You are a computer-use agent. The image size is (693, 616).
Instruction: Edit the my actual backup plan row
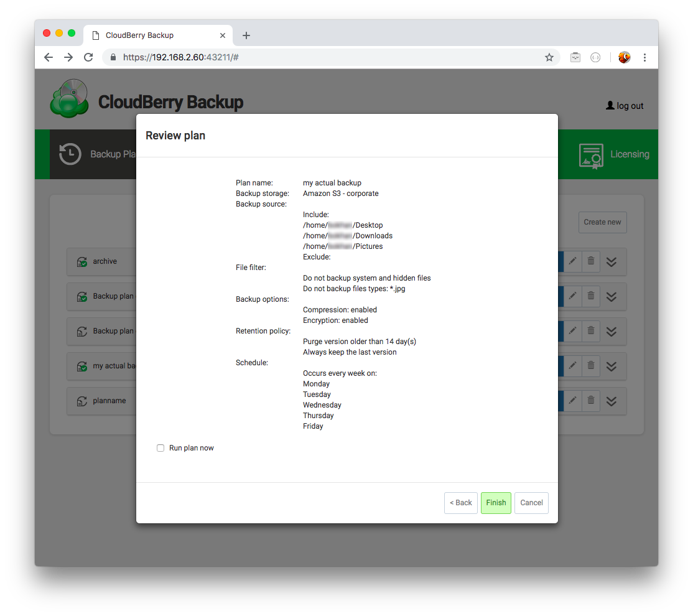click(x=572, y=366)
